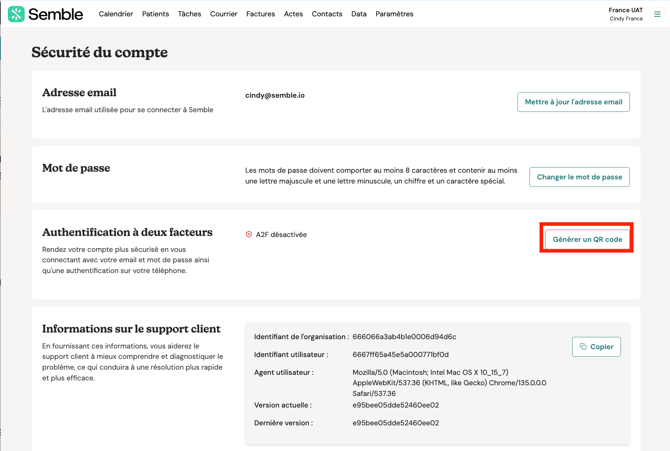Go to the Patients section
This screenshot has width=670, height=451.
(x=156, y=14)
